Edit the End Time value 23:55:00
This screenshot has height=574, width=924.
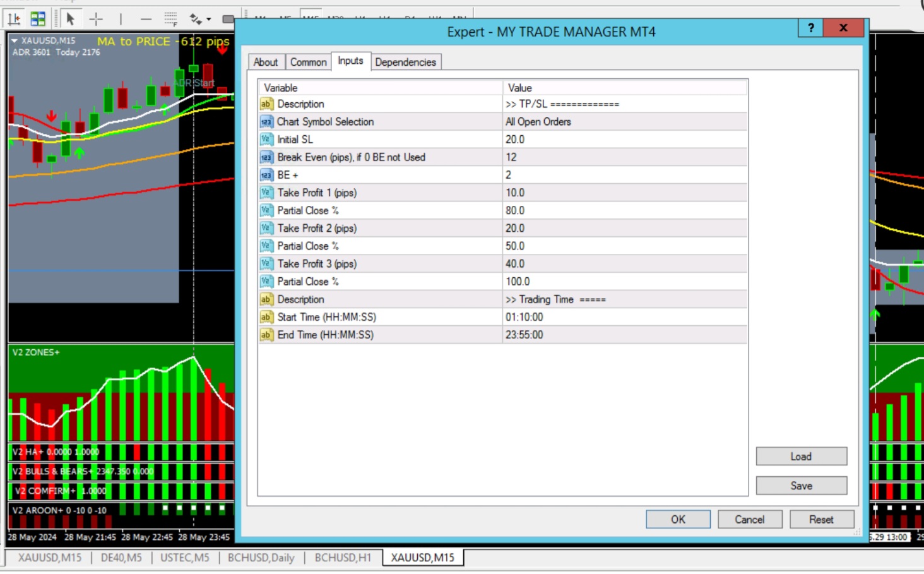pyautogui.click(x=625, y=335)
